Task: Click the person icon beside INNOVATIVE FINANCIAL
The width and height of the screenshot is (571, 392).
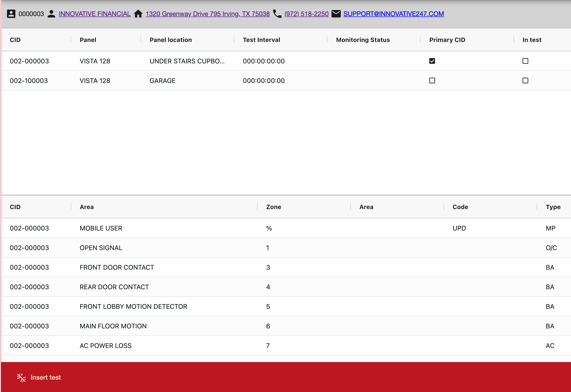Action: [51, 14]
